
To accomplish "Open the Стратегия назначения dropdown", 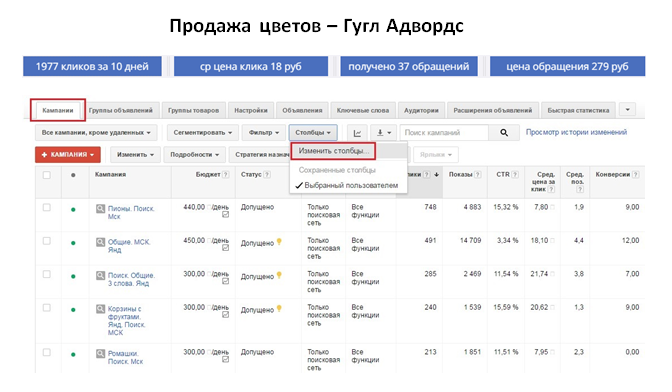I will coord(260,155).
